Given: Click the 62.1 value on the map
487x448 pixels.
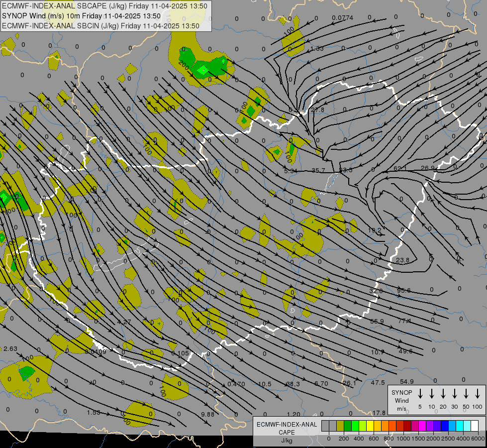Looking at the screenshot, I should [400, 169].
